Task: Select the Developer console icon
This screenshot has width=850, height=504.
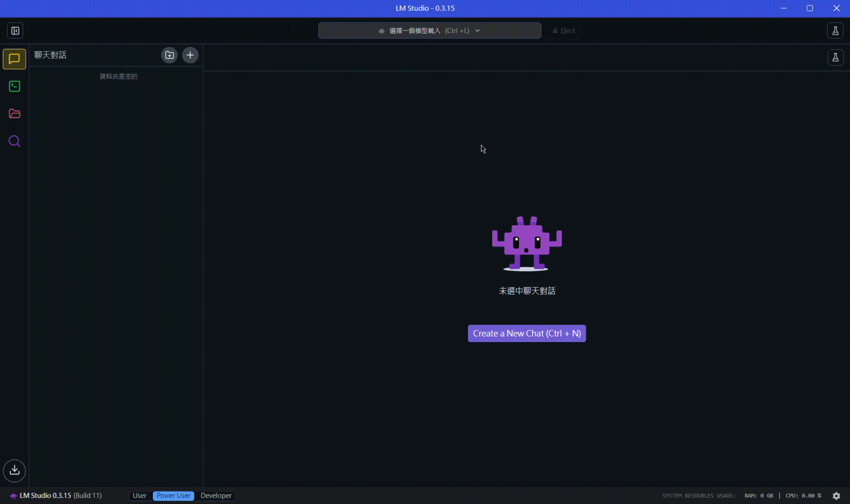Action: coord(14,86)
